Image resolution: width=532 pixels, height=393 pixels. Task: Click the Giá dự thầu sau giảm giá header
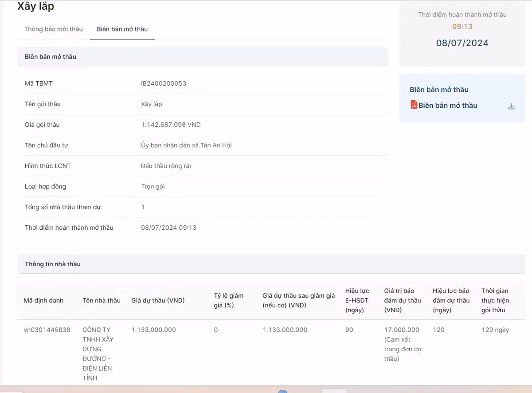[x=298, y=300]
